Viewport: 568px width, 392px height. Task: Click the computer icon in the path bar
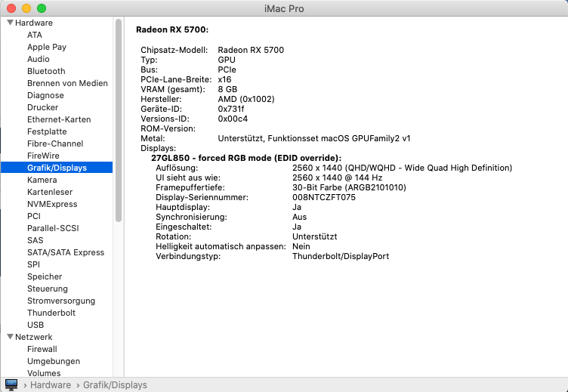coord(11,384)
